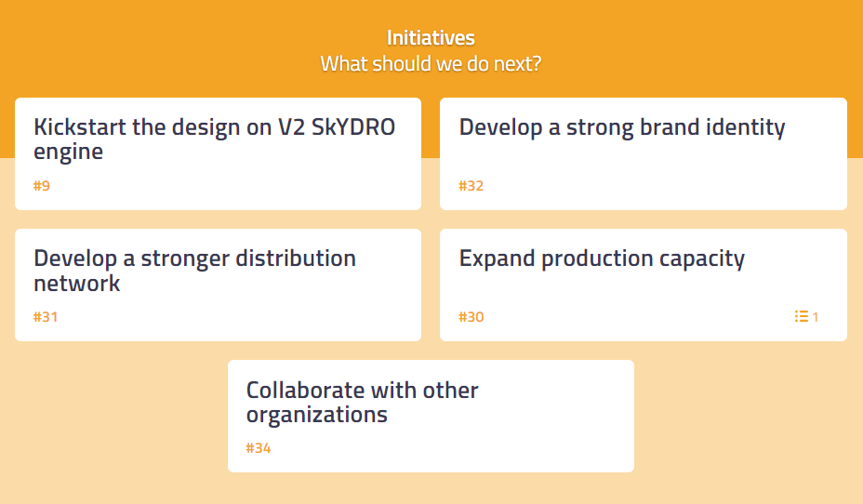This screenshot has height=504, width=863.
Task: Click the 'What should we do next?' subtitle
Action: tap(431, 64)
